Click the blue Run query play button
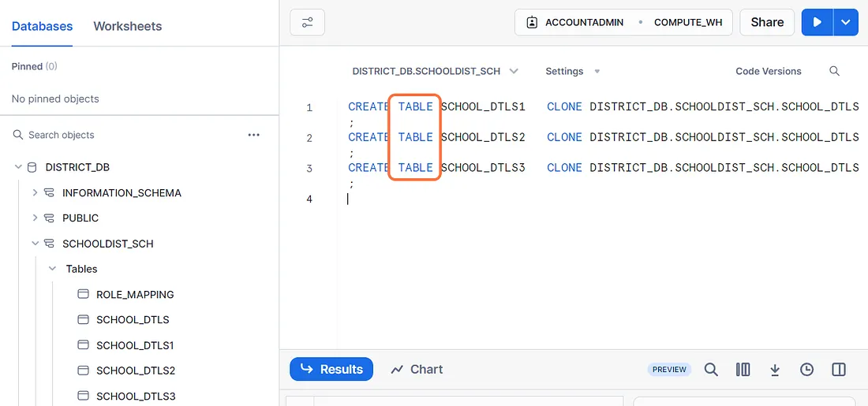 click(x=817, y=22)
